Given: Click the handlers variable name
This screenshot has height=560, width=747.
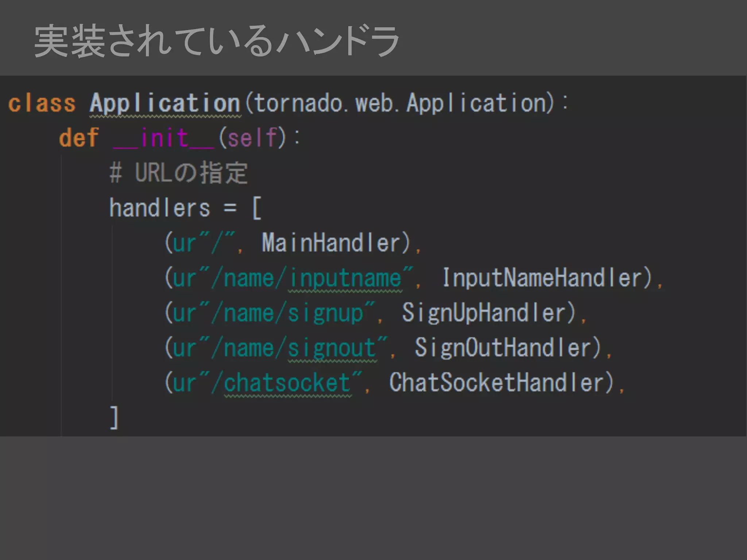Looking at the screenshot, I should 160,208.
